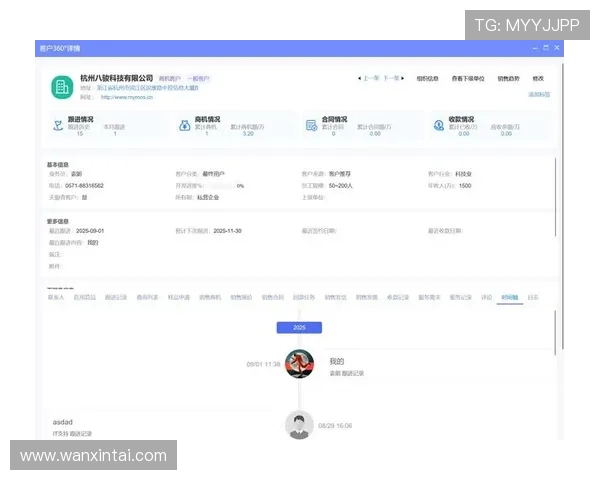Open 组织信息 organization info

[427, 78]
